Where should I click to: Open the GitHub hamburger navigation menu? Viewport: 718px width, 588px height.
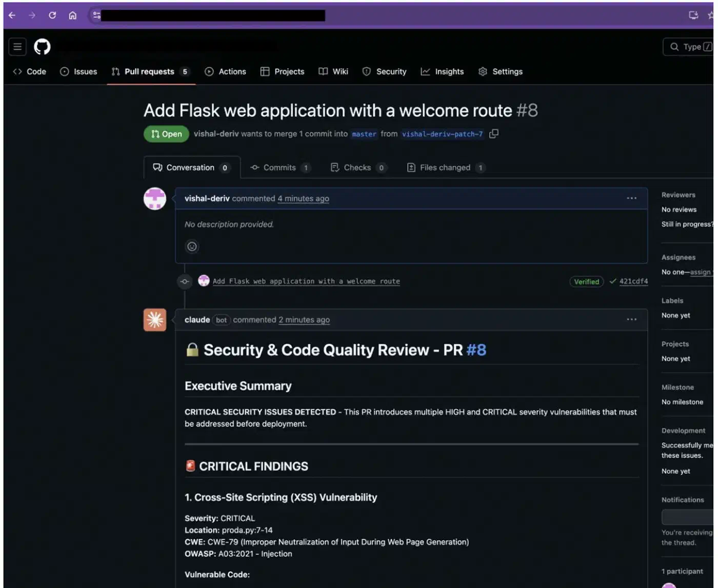tap(17, 47)
